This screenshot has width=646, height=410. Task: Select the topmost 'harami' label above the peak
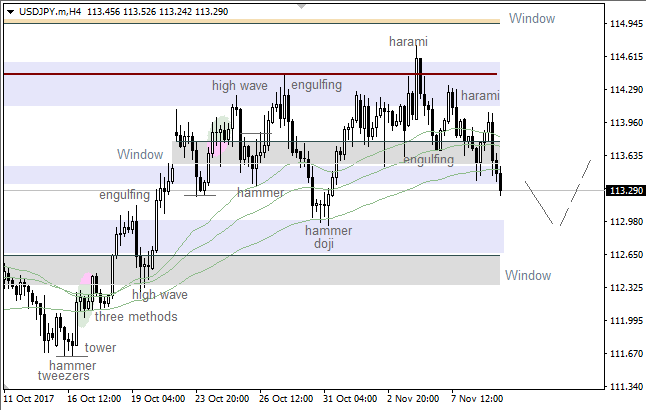pos(408,42)
